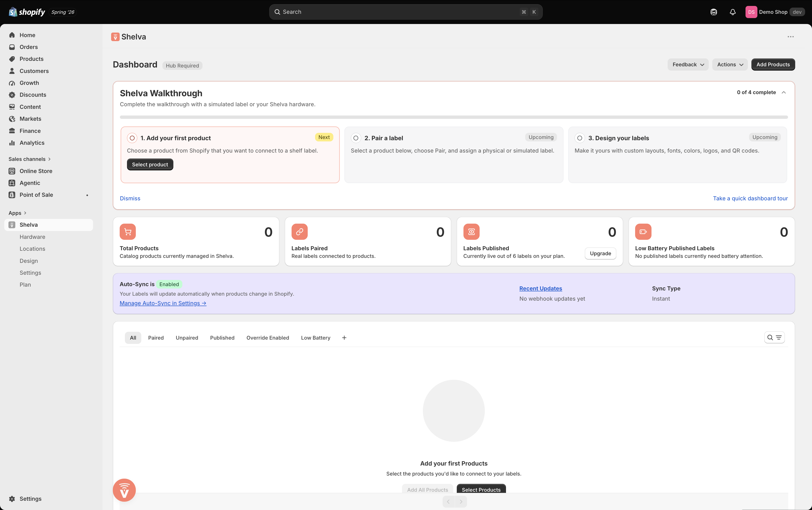Switch to the Unpaired tab

coord(187,338)
